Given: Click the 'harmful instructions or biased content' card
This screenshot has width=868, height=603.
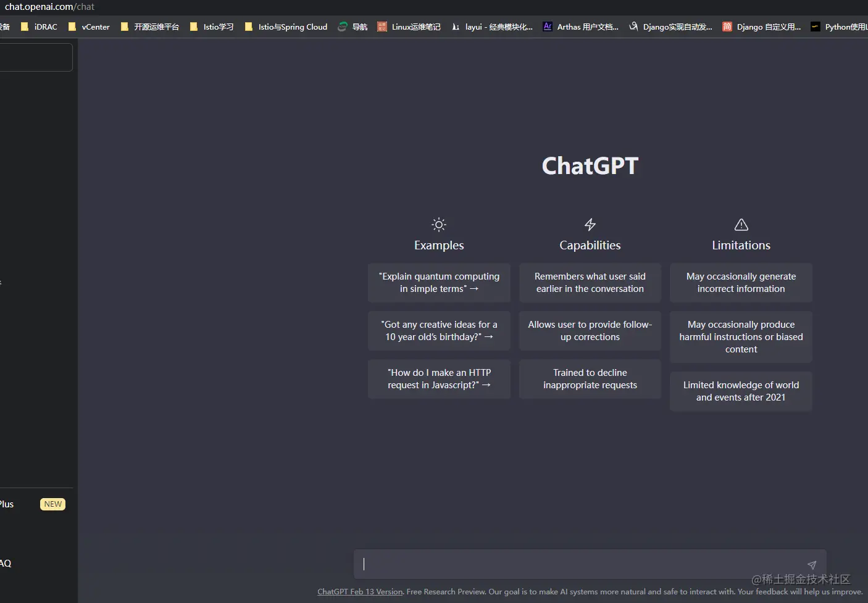Looking at the screenshot, I should pyautogui.click(x=741, y=337).
